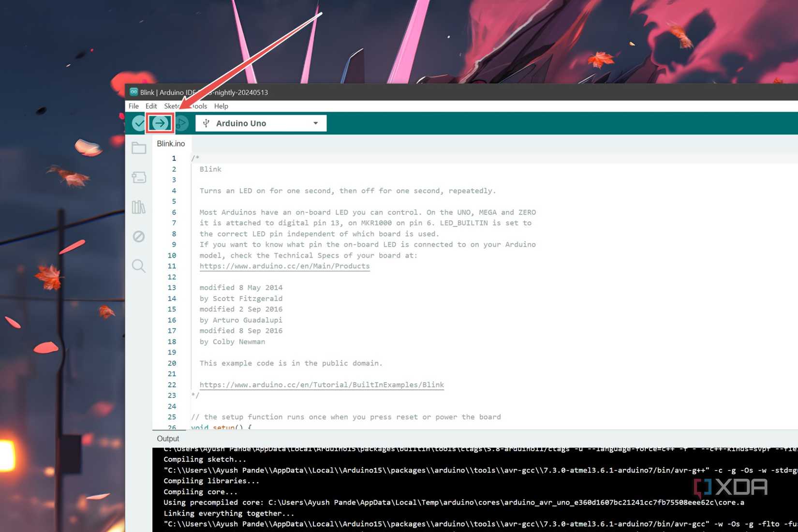This screenshot has height=532, width=798.
Task: Click line number 25 in gutter
Action: [172, 417]
